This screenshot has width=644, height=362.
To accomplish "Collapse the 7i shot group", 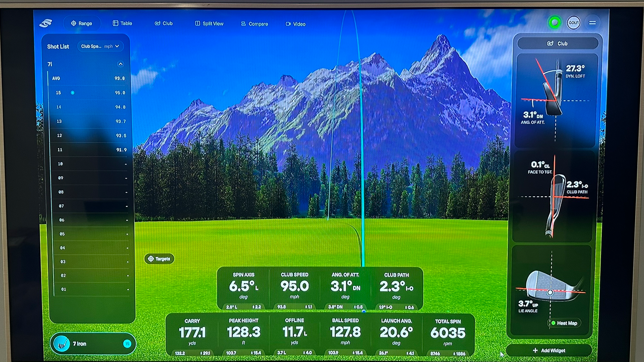I will [120, 64].
